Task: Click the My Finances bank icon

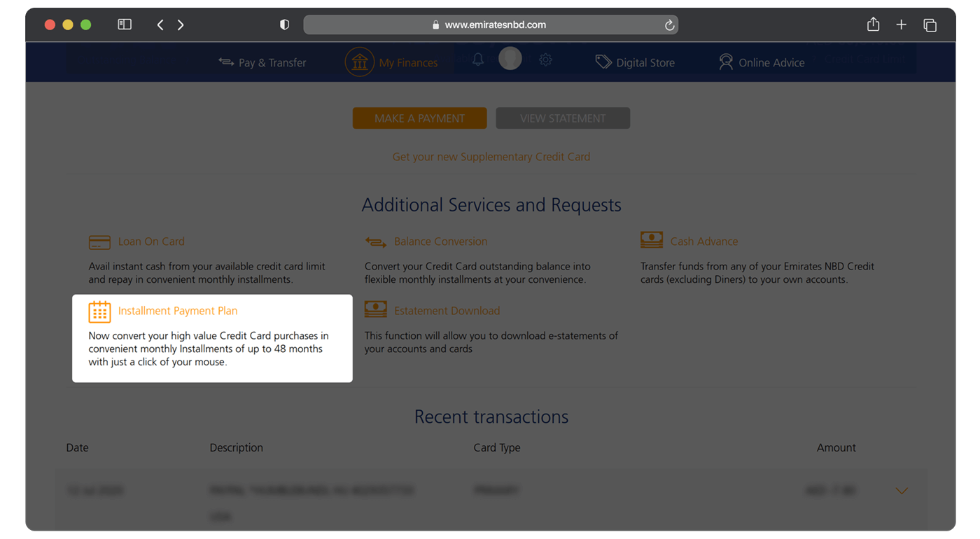Action: click(359, 62)
